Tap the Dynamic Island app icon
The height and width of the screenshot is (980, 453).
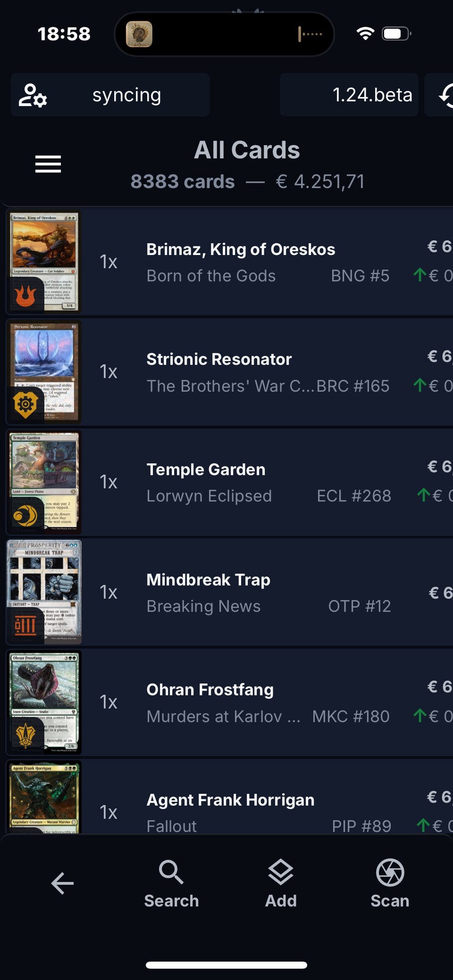coord(139,34)
